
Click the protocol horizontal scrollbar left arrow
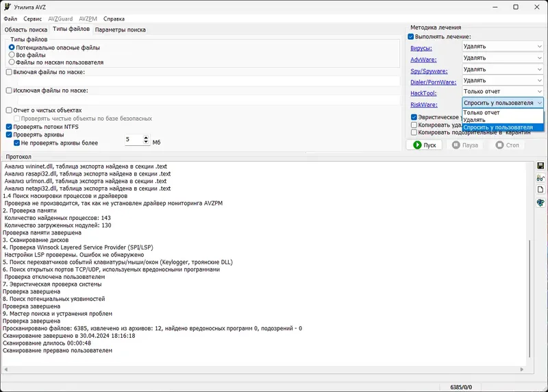(x=6, y=369)
